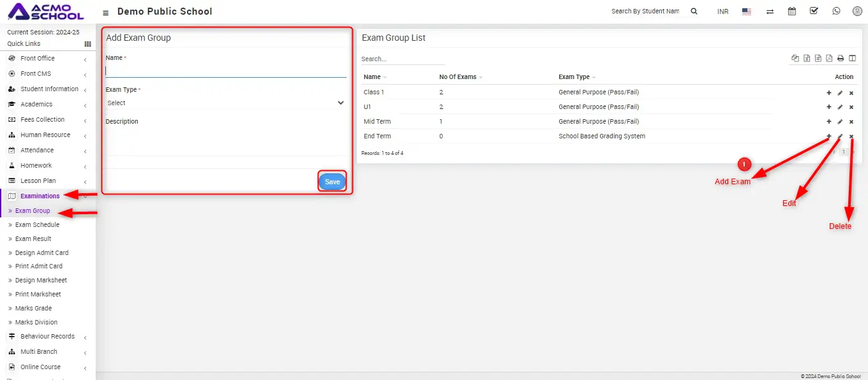The width and height of the screenshot is (868, 380).
Task: Export exam group list to Excel
Action: coord(807,59)
